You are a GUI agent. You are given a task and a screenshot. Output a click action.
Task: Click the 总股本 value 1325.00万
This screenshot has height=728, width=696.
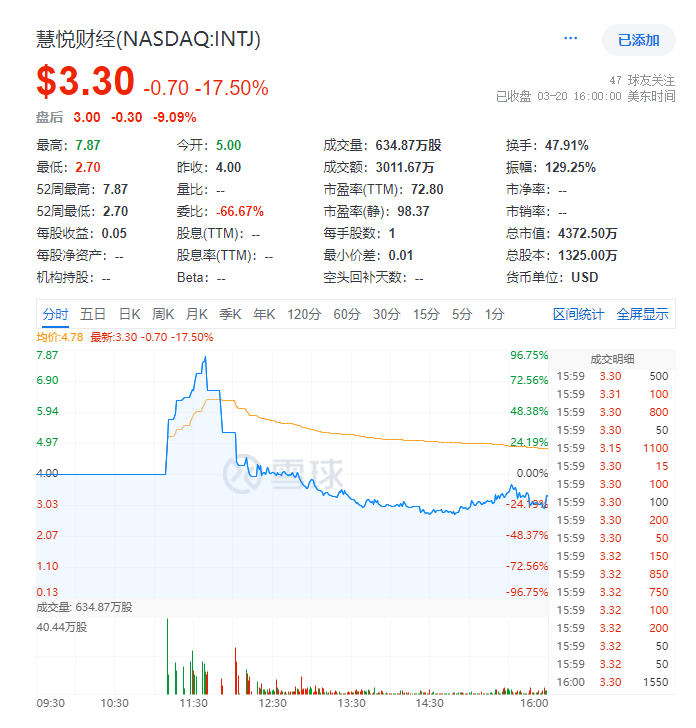pos(587,255)
